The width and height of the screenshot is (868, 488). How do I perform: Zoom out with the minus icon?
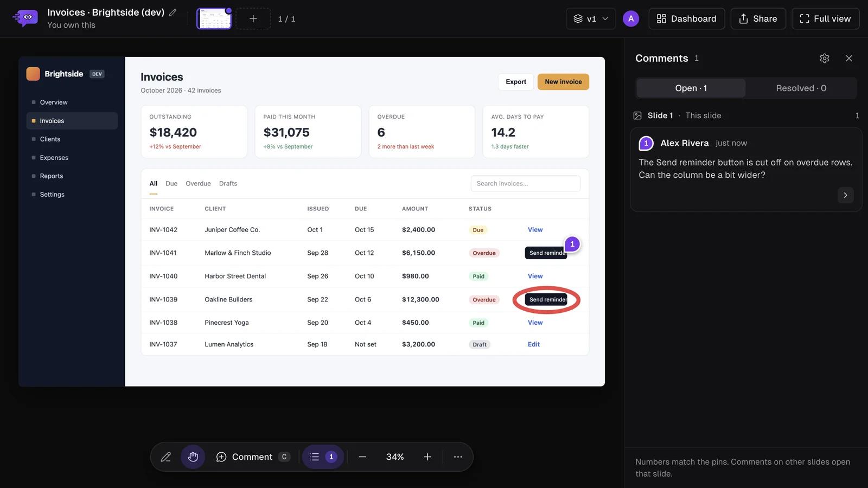(x=362, y=457)
